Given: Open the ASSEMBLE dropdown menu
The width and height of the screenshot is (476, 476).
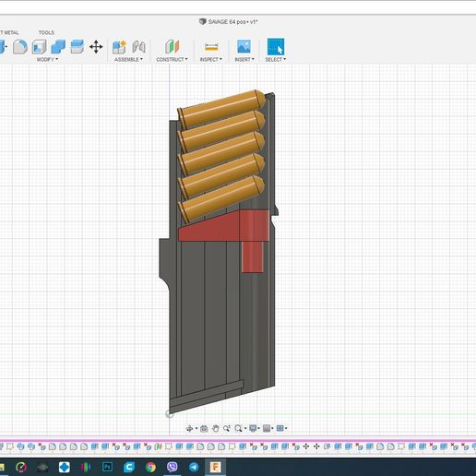Looking at the screenshot, I should 128,59.
